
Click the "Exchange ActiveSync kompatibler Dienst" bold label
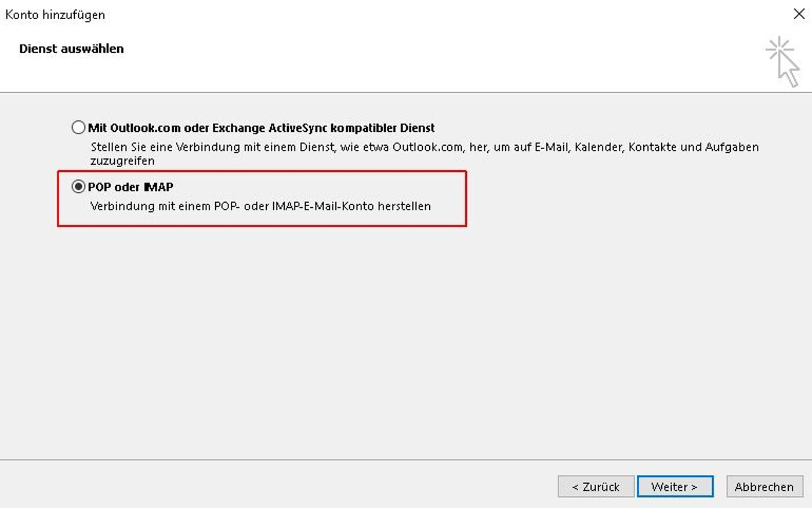(x=323, y=128)
